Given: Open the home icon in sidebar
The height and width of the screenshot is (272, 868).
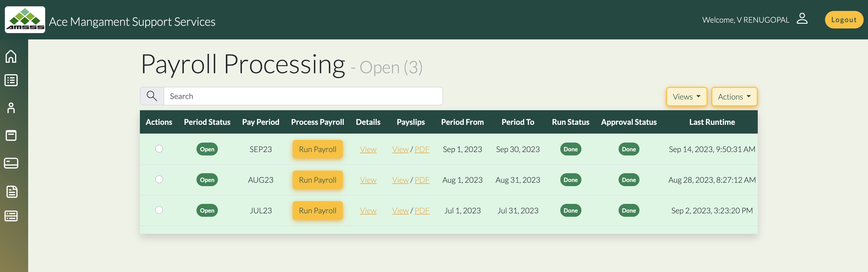Looking at the screenshot, I should [x=11, y=56].
